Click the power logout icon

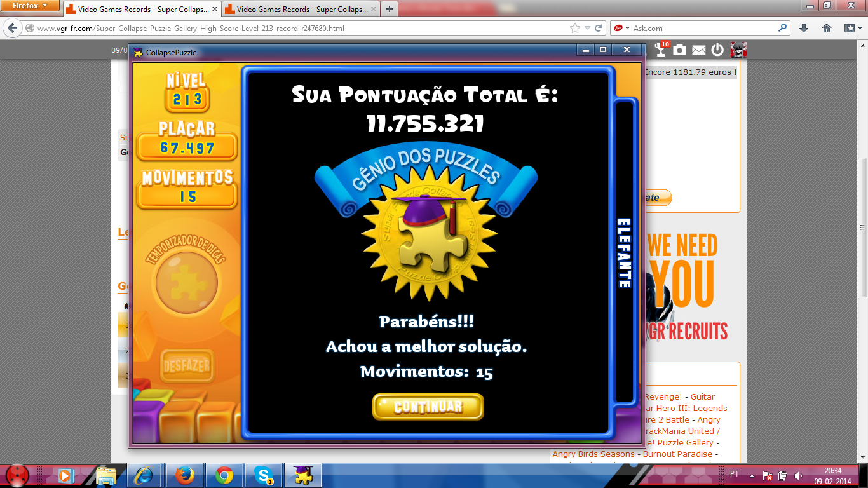pyautogui.click(x=717, y=50)
